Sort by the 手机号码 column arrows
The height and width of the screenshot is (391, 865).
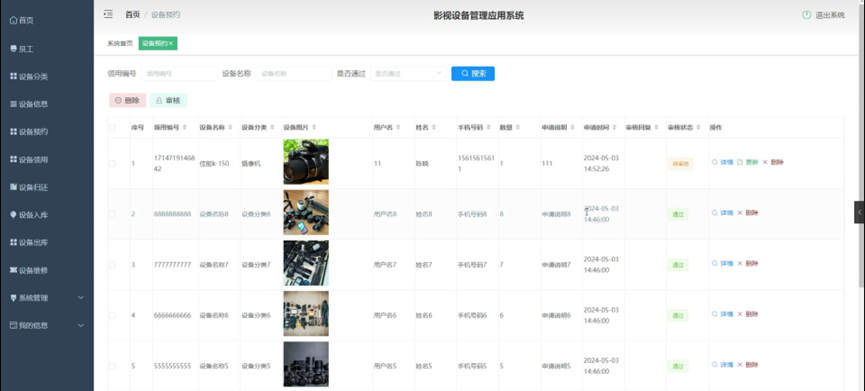click(488, 127)
